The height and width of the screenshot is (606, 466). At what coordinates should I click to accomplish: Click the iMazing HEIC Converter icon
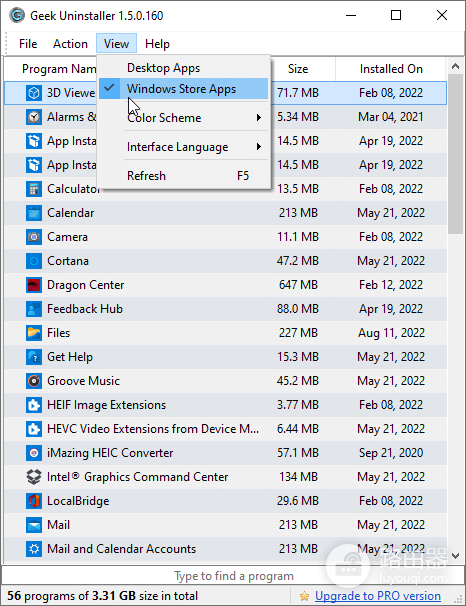[x=34, y=453]
